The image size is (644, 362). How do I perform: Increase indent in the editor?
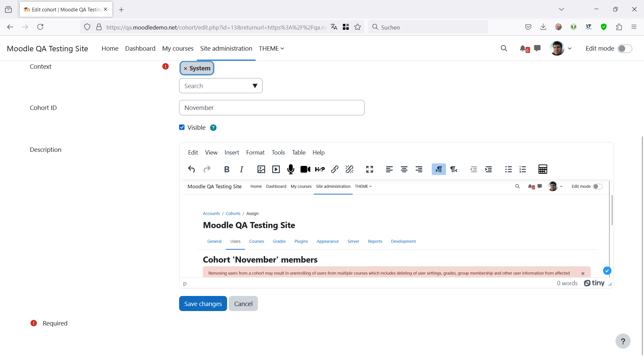point(488,169)
